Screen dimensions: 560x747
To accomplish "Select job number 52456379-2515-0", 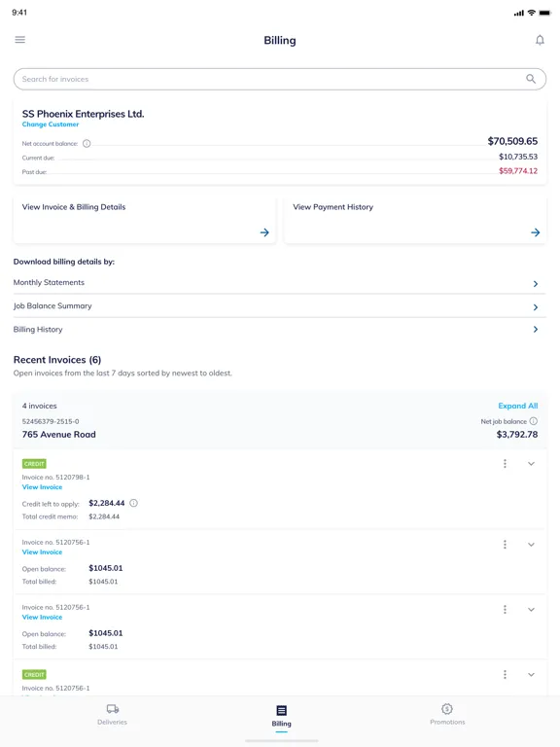I will pos(51,421).
